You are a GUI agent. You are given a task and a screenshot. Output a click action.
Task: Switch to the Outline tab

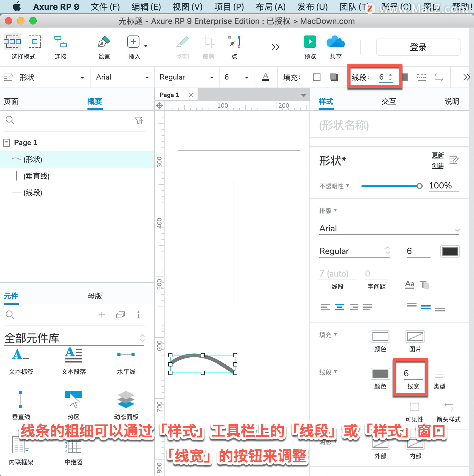[x=95, y=102]
